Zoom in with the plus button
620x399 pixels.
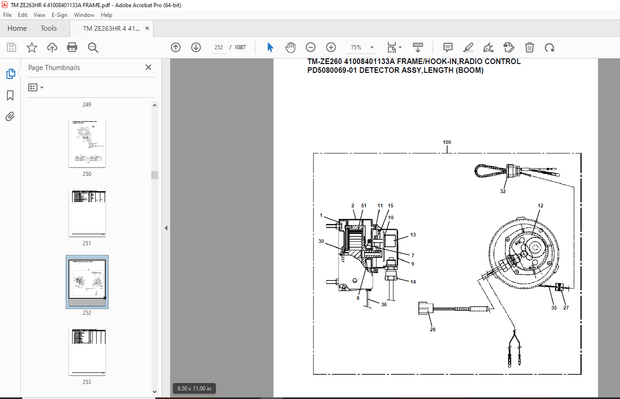(x=331, y=47)
